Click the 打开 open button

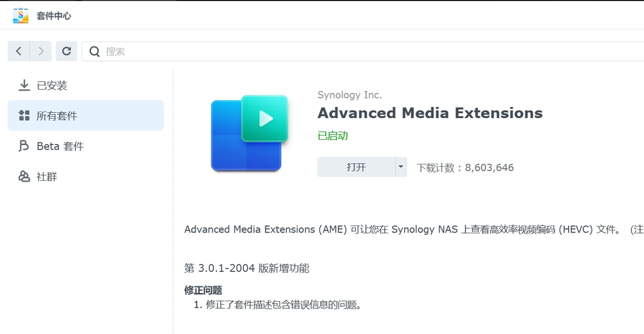point(356,167)
